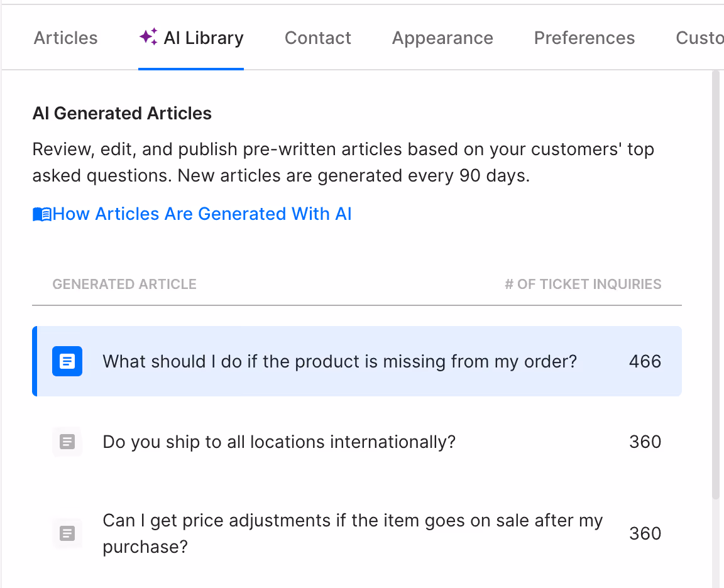
Task: Select the Preferences tab
Action: coord(584,38)
